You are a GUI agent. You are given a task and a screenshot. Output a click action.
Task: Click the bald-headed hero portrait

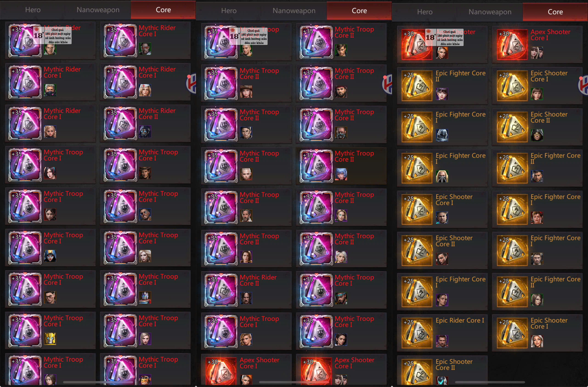tap(246, 174)
